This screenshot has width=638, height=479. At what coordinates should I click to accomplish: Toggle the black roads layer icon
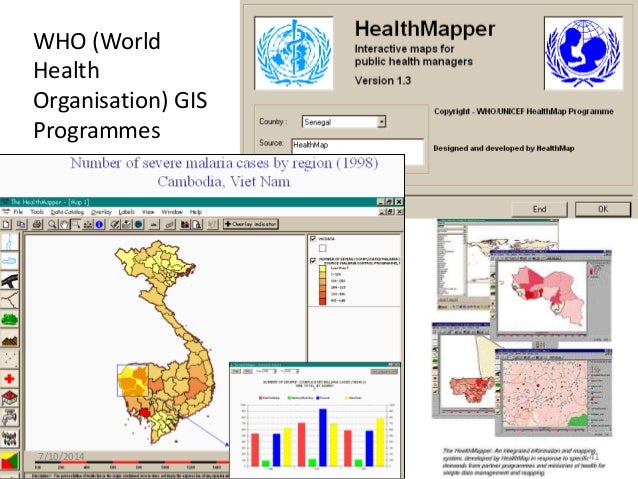pos(10,280)
